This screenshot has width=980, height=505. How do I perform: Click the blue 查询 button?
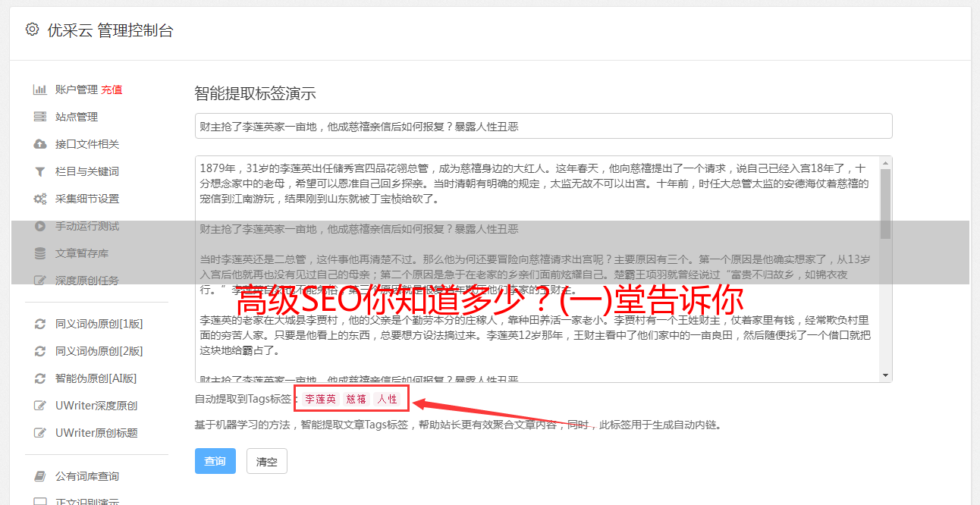point(215,461)
